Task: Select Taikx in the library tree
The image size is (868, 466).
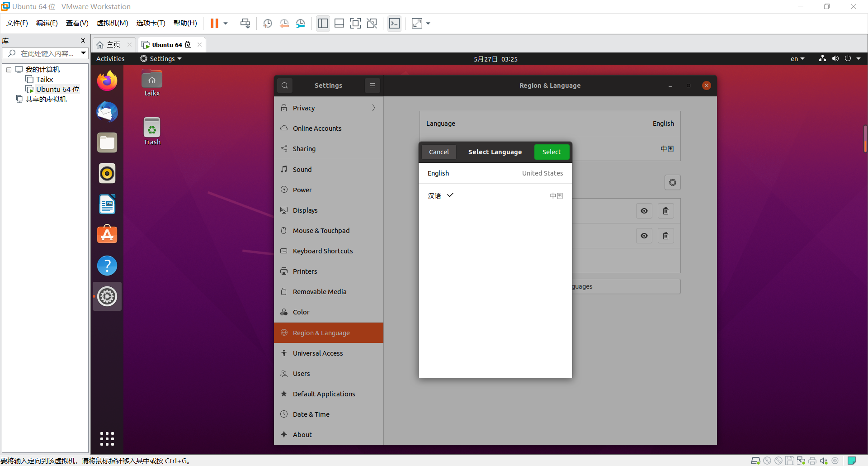Action: coord(44,80)
